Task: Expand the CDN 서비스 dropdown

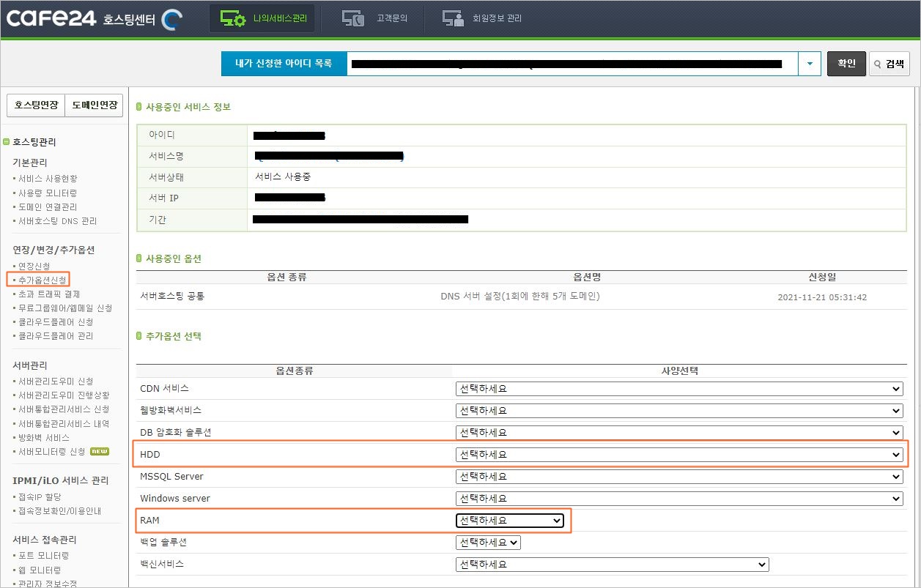Action: [x=678, y=389]
